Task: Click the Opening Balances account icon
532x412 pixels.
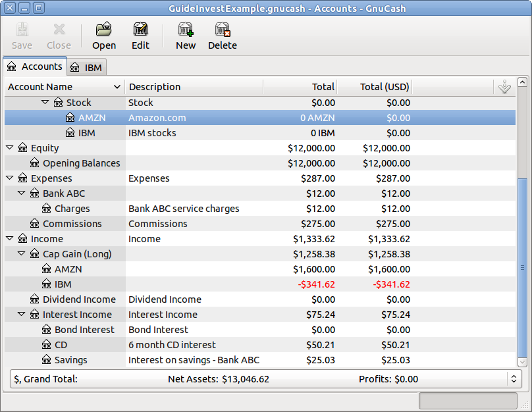Action: [x=35, y=163]
